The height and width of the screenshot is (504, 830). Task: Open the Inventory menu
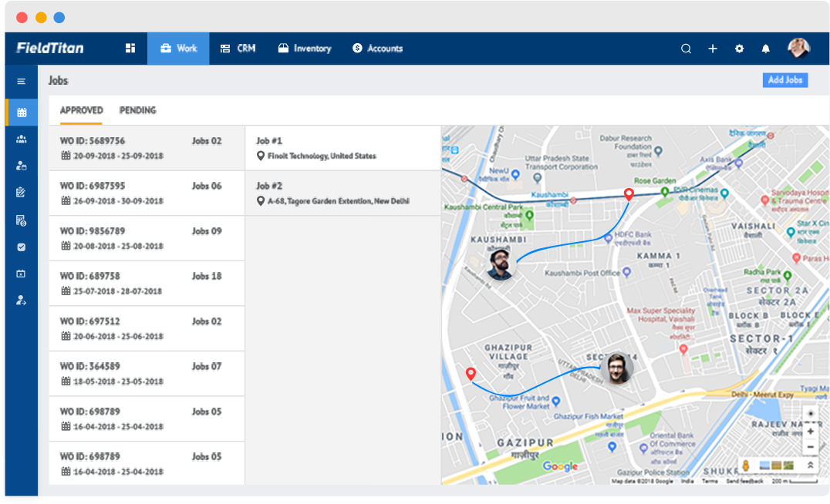(x=305, y=48)
